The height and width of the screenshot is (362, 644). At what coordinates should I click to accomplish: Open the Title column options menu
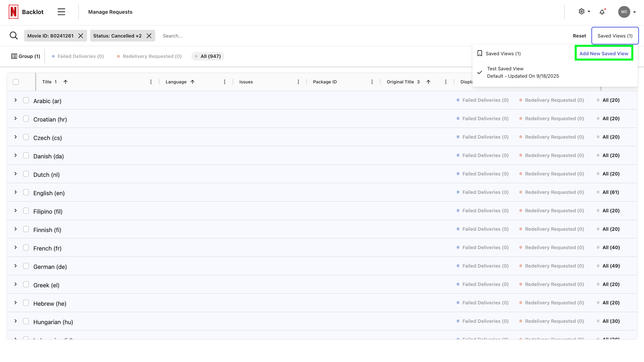click(151, 81)
